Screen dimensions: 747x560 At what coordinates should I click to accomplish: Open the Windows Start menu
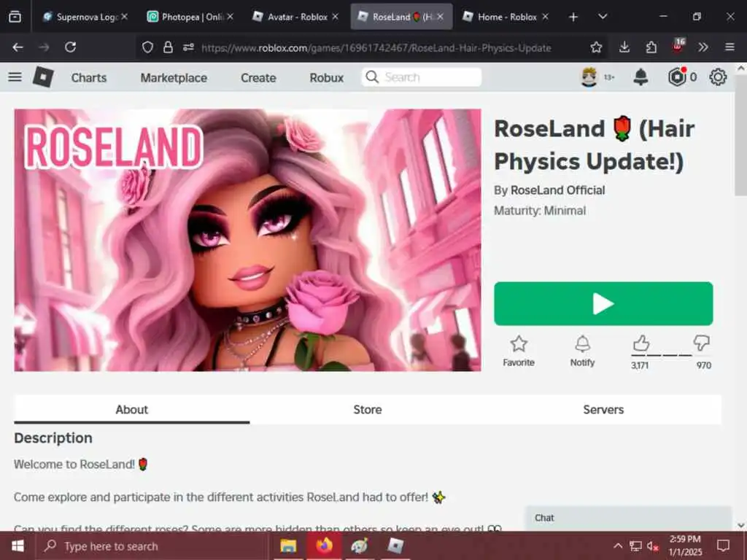pyautogui.click(x=18, y=545)
